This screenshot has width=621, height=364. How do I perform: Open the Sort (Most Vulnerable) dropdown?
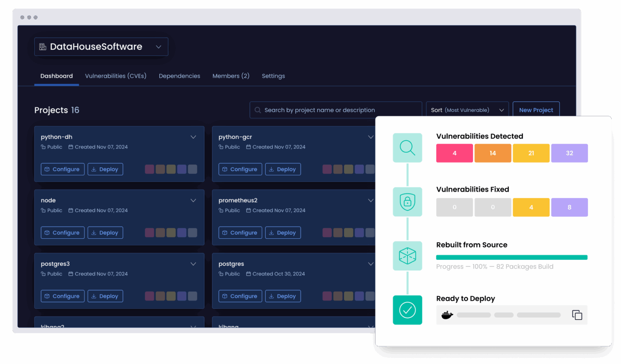[467, 109]
